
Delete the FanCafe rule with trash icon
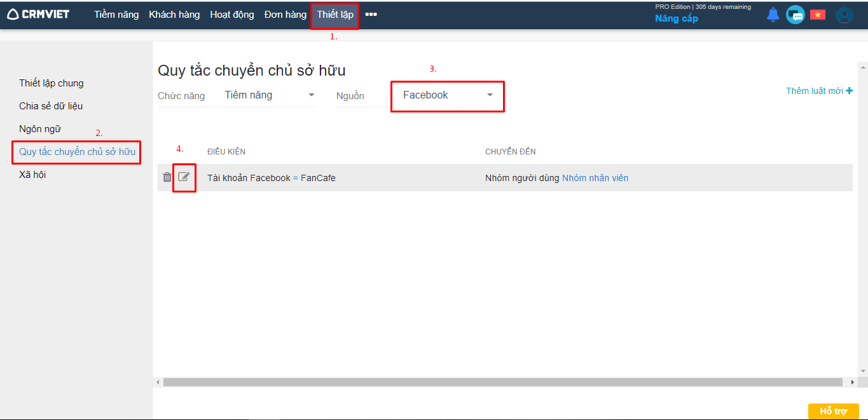(x=167, y=177)
